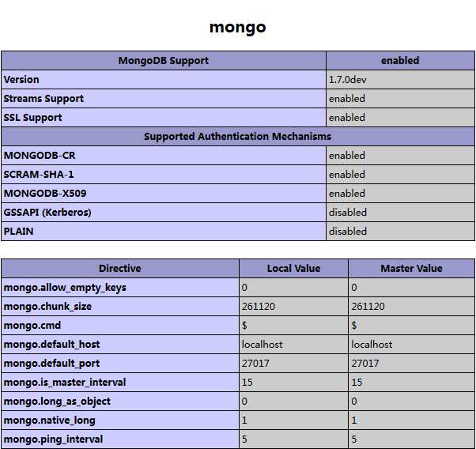Viewport: 476px width, 449px height.
Task: Select the mongo.allow_empty_keys directive
Action: pyautogui.click(x=65, y=288)
